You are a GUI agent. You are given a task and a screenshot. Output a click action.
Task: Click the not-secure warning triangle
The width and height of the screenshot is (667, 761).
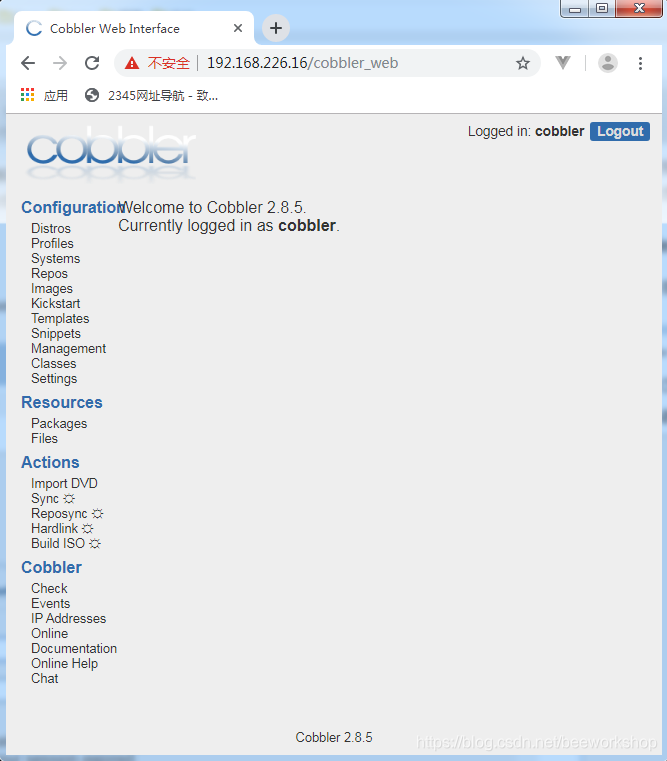132,63
